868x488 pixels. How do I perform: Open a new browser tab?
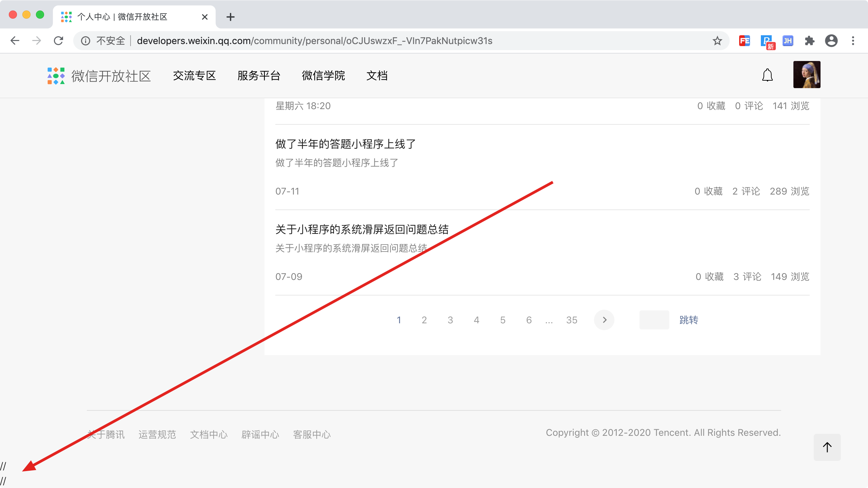[231, 17]
